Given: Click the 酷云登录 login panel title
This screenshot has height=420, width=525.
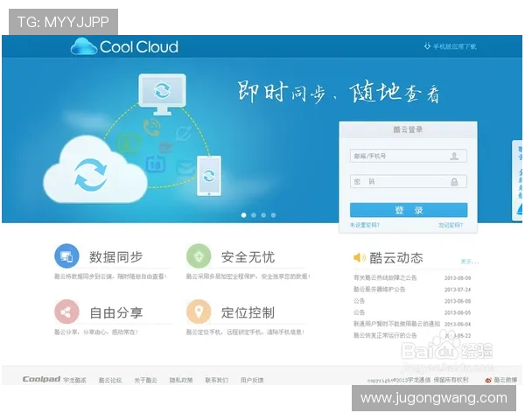Looking at the screenshot, I should click(408, 129).
